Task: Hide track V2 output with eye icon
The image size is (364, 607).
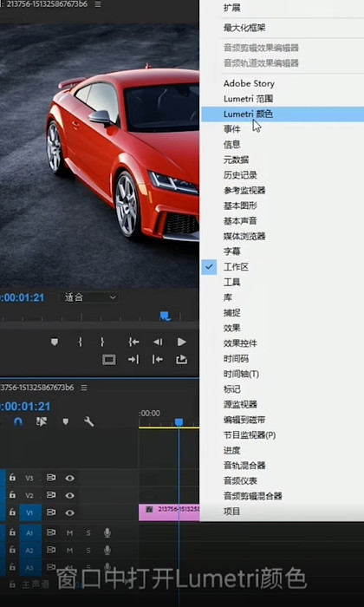Action: click(x=69, y=495)
